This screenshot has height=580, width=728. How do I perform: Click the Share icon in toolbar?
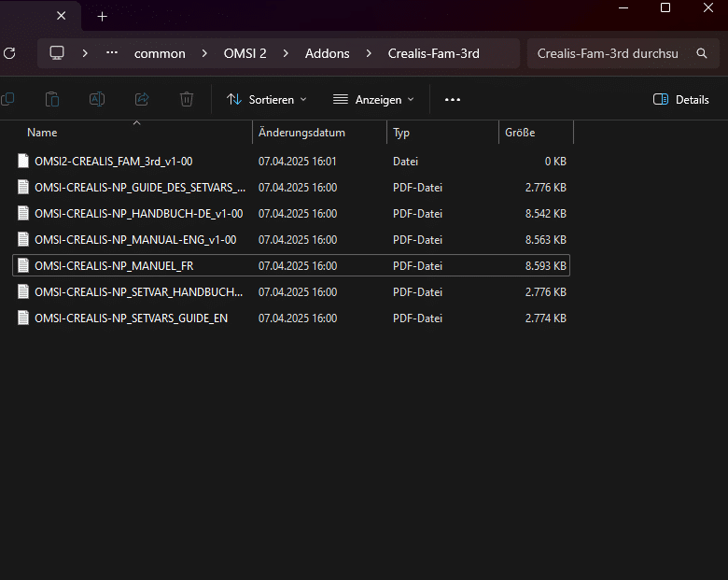click(x=142, y=99)
